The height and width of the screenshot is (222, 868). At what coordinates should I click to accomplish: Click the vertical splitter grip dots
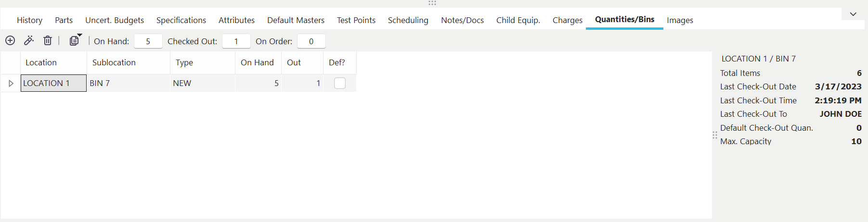(715, 135)
